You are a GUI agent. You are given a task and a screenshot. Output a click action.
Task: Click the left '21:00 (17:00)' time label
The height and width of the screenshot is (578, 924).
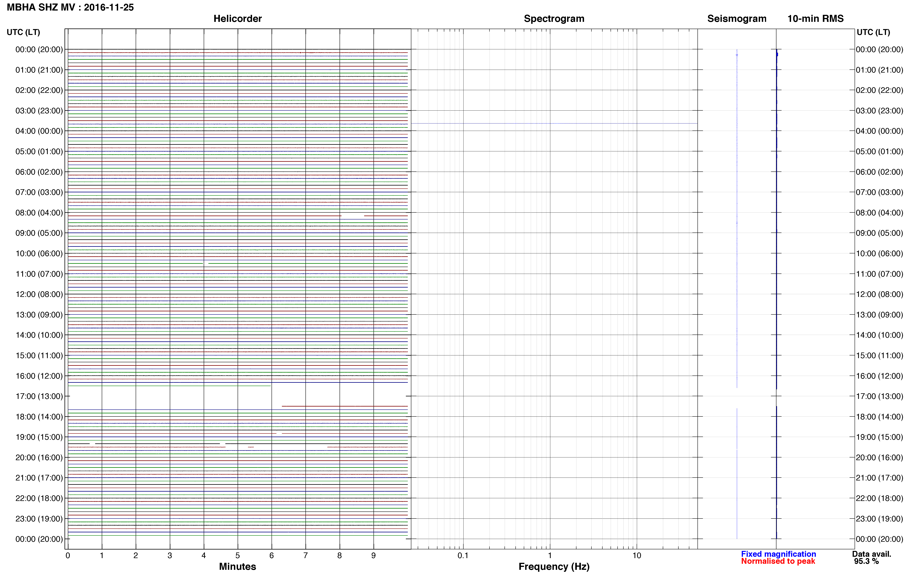point(39,478)
